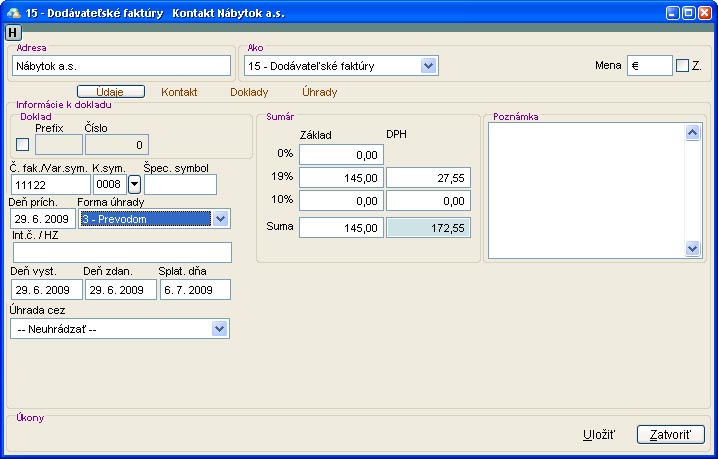This screenshot has width=718, height=459.
Task: Open the Doklady tab
Action: 249,92
